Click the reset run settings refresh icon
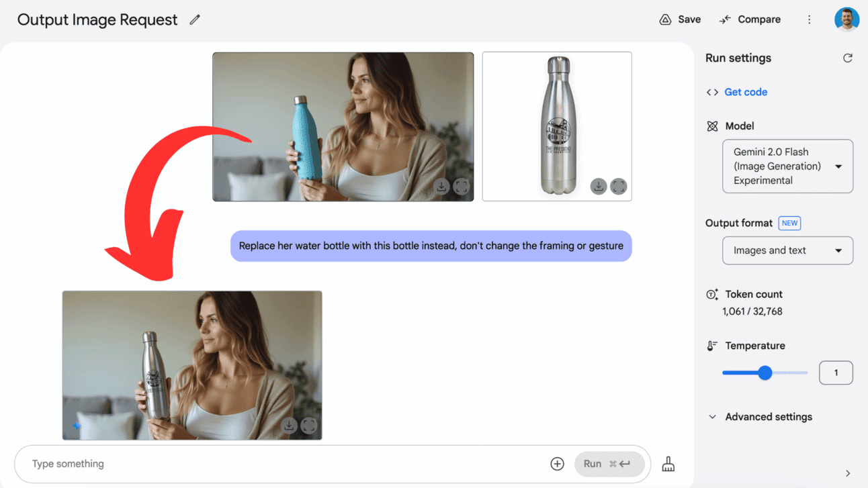This screenshot has width=868, height=488. [x=848, y=58]
